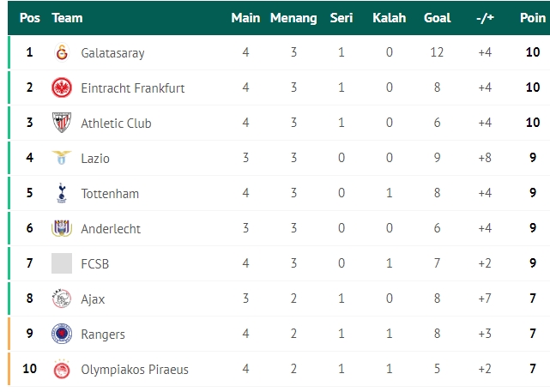Click the Seri column header

click(341, 18)
